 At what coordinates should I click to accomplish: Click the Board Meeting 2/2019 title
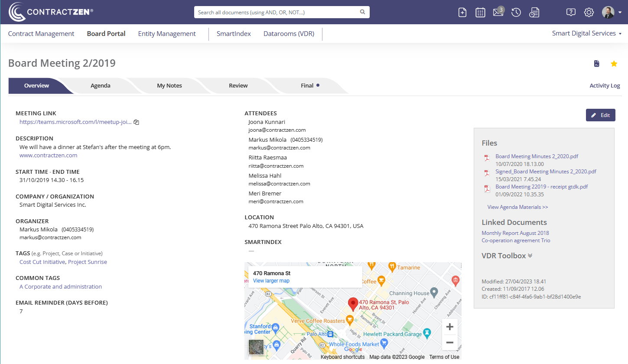point(62,63)
